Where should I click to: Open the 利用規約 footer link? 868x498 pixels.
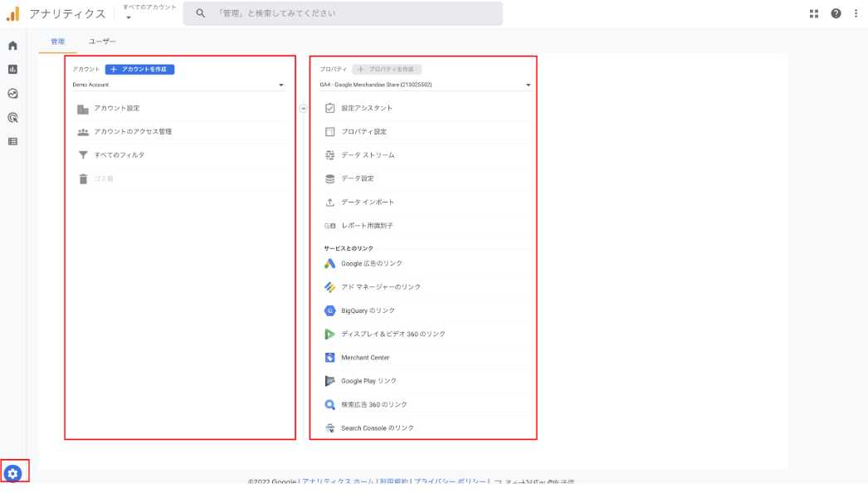(x=394, y=481)
